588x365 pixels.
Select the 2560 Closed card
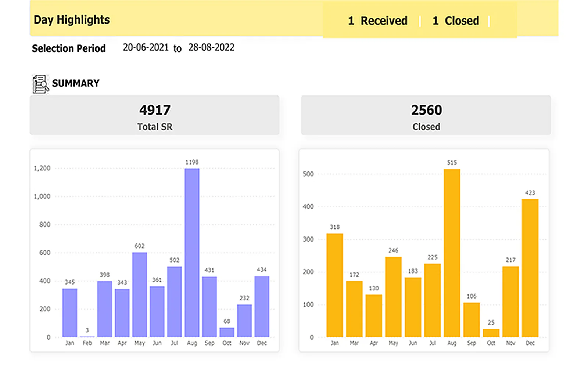point(426,115)
